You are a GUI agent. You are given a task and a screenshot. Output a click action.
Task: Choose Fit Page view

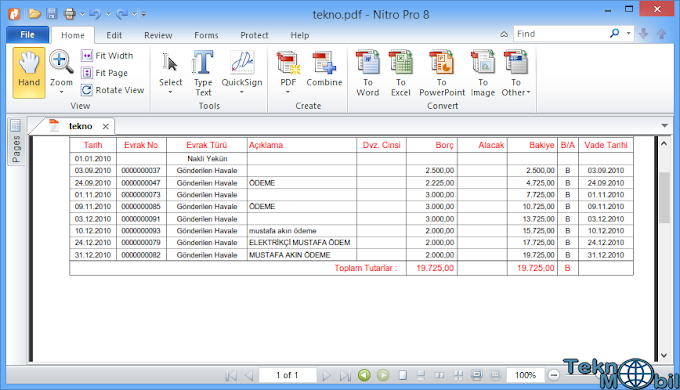(x=105, y=73)
